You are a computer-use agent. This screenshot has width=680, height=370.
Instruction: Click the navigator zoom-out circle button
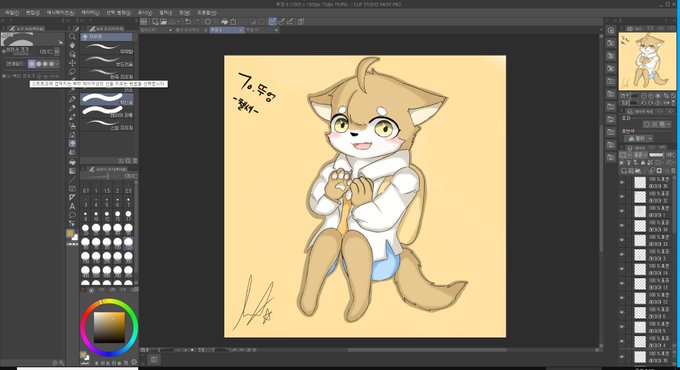[644, 95]
